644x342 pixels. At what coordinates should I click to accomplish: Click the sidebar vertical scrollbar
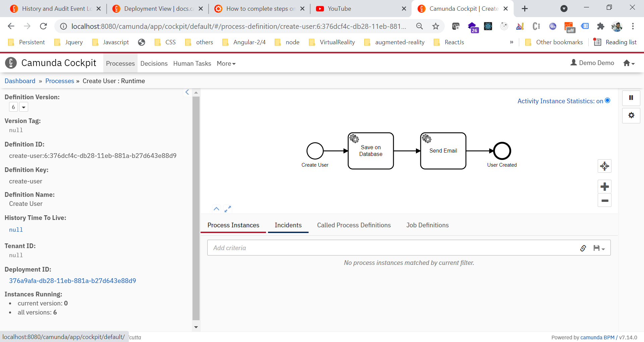pos(196,208)
